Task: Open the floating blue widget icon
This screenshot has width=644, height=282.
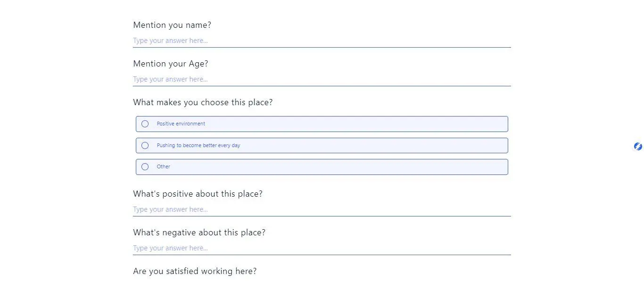Action: 637,146
